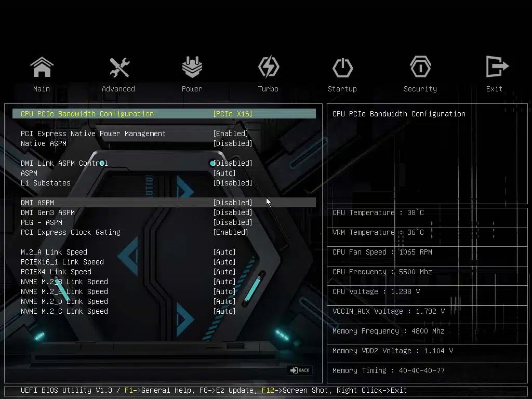Click the Main house icon
This screenshot has height=399, width=532.
(42, 67)
